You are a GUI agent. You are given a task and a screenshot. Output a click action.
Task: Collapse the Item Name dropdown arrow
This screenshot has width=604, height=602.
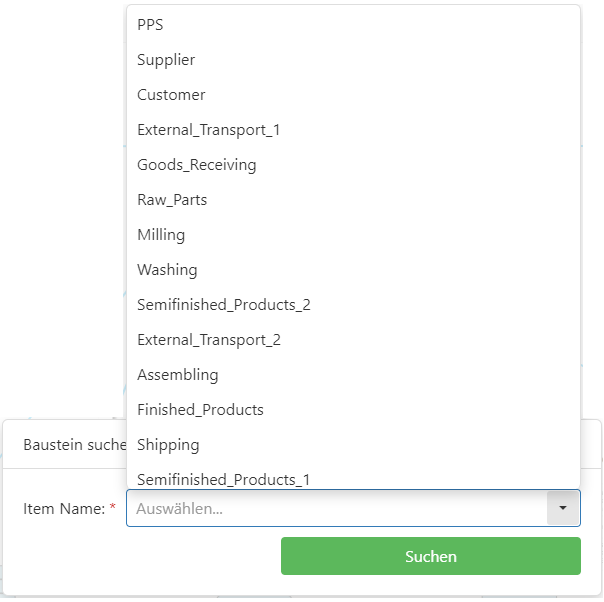563,508
